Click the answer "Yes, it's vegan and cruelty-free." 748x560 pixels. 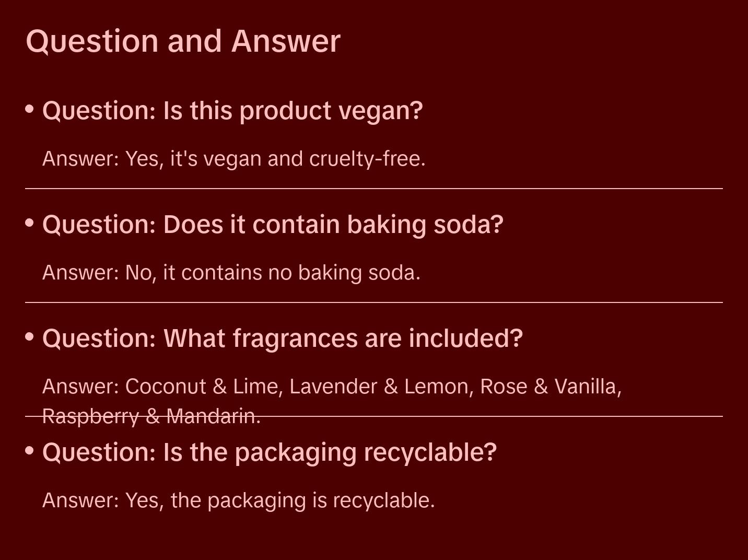pyautogui.click(x=233, y=159)
